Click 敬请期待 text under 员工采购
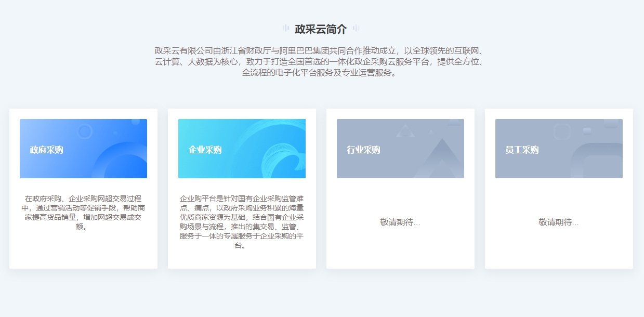Viewport: 644px width, 317px height. 559,222
